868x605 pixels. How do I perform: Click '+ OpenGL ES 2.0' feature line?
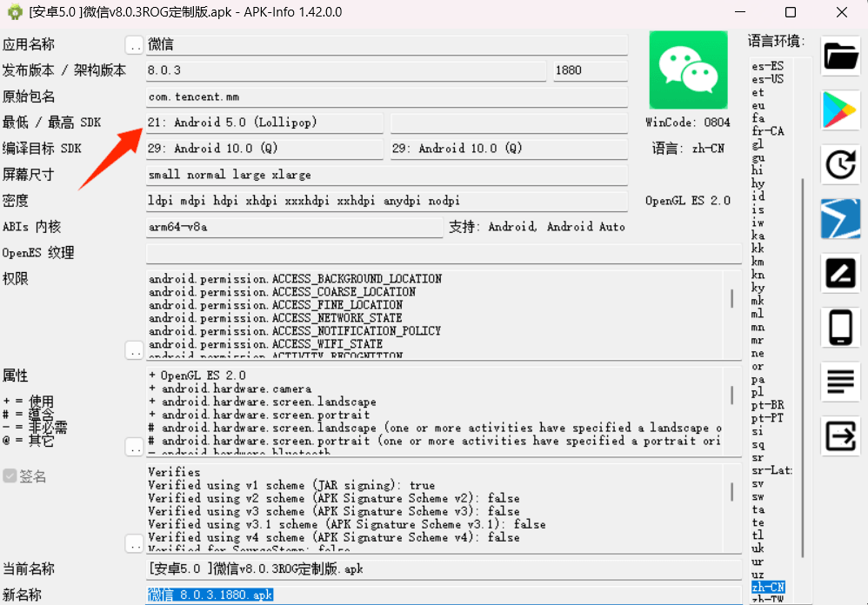tap(197, 376)
